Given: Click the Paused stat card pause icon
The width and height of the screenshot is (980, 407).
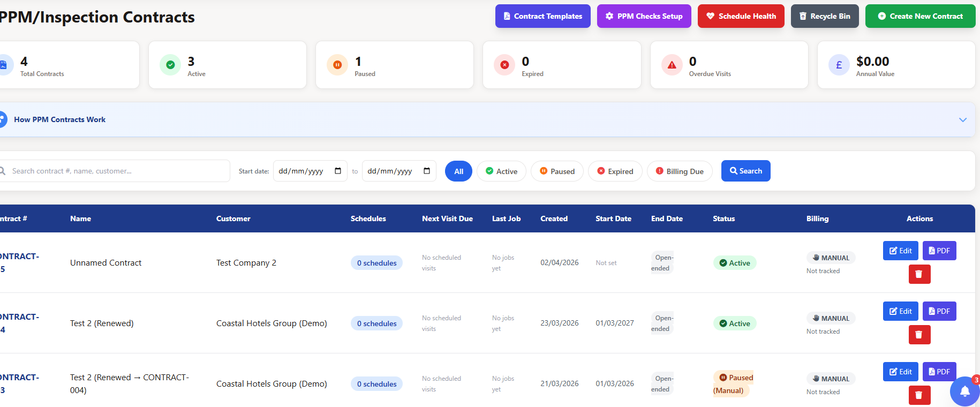Looking at the screenshot, I should pos(337,65).
